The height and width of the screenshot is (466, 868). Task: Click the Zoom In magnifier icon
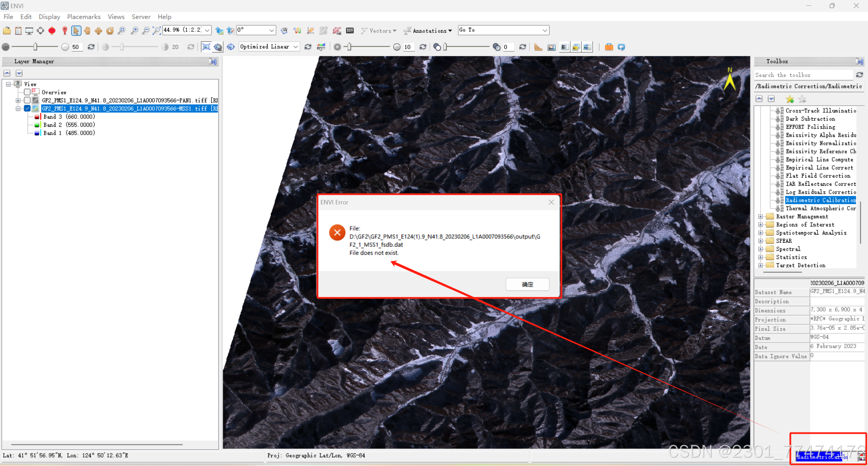[x=134, y=31]
